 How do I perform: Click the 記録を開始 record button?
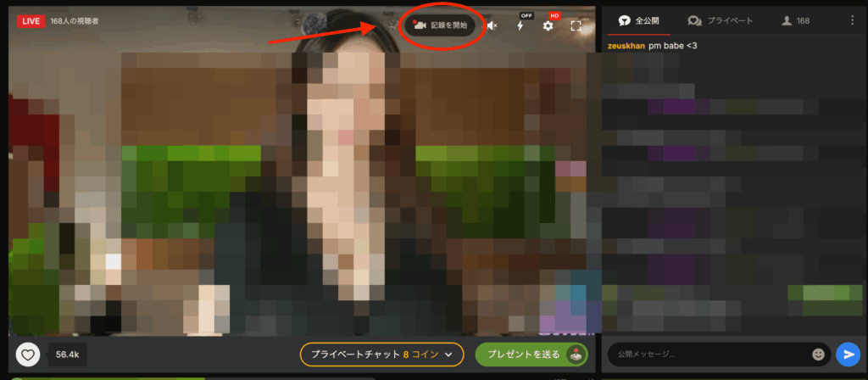(x=440, y=25)
